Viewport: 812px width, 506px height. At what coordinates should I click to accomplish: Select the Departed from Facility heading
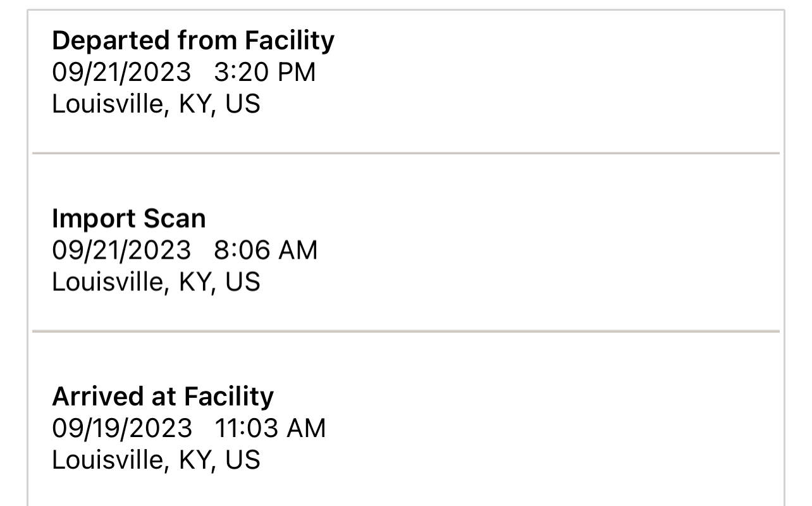tap(193, 41)
